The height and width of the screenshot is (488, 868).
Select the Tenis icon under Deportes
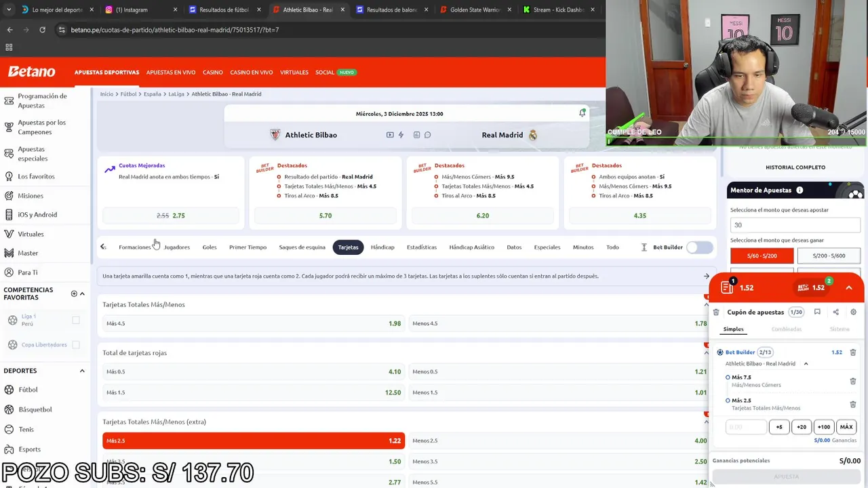[x=9, y=429]
